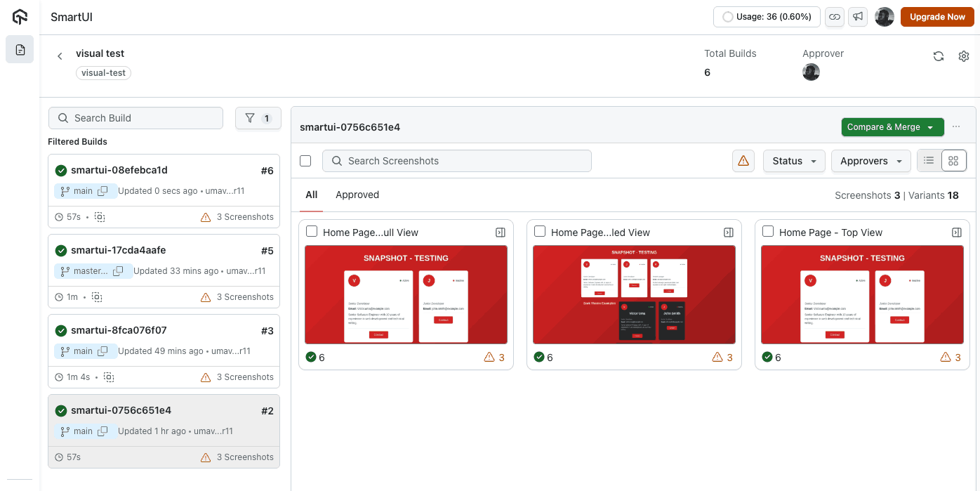Open the SmartUI projects sidebar icon
Image resolution: width=980 pixels, height=491 pixels.
point(19,49)
